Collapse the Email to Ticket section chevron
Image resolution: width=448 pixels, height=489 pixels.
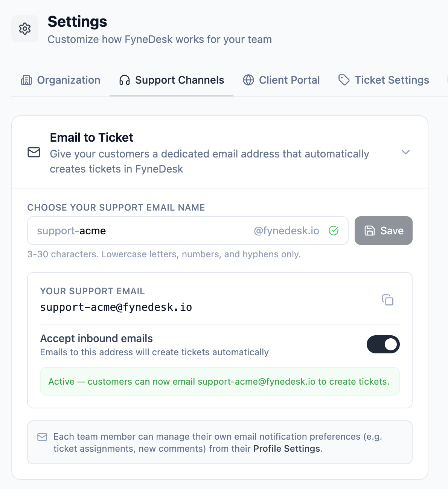click(406, 153)
